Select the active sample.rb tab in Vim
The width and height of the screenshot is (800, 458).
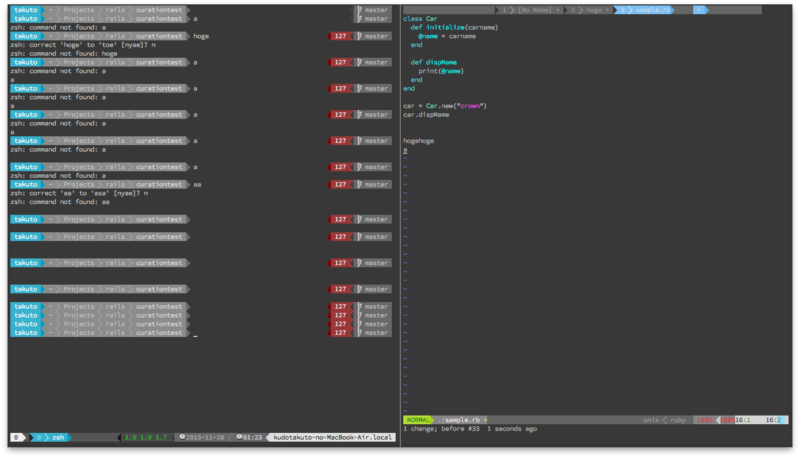click(645, 10)
